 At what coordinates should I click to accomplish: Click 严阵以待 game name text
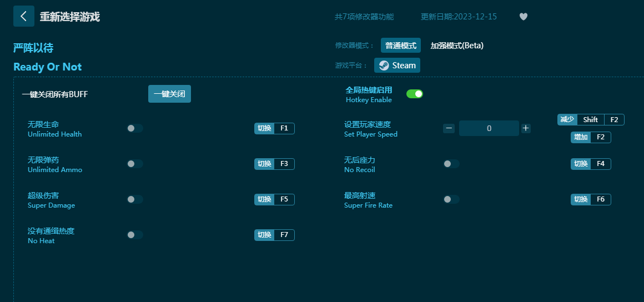[x=33, y=48]
